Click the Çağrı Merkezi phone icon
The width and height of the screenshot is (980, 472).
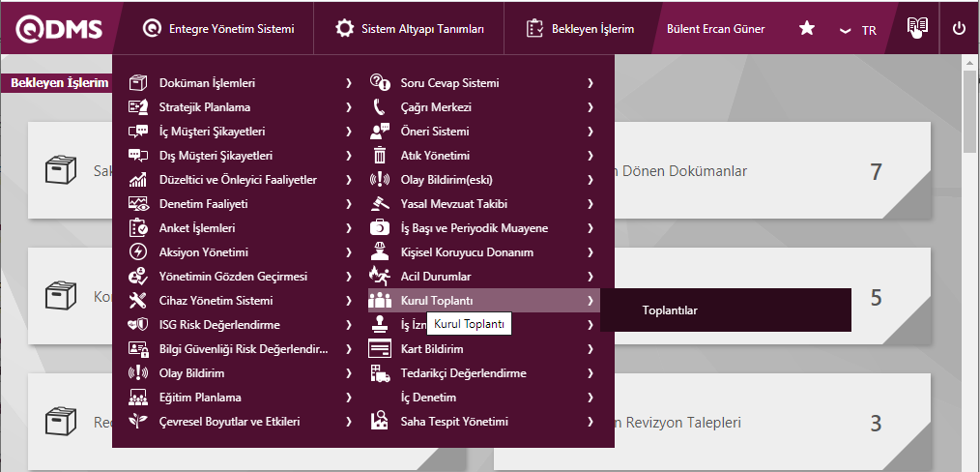(x=380, y=107)
